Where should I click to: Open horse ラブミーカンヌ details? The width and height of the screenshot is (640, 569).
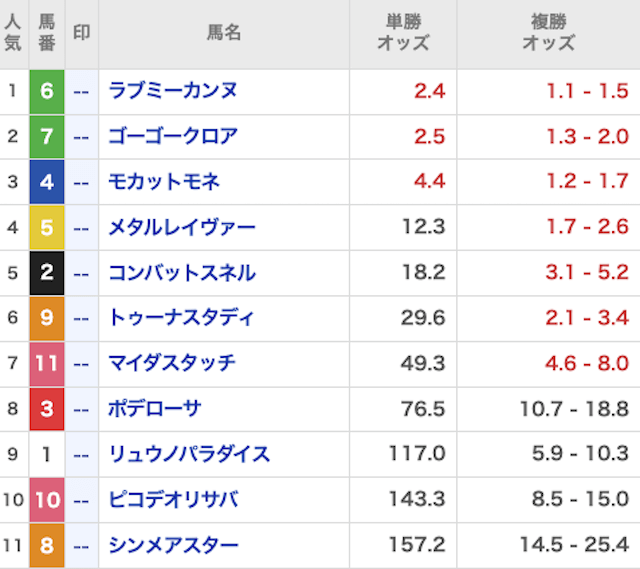(173, 91)
